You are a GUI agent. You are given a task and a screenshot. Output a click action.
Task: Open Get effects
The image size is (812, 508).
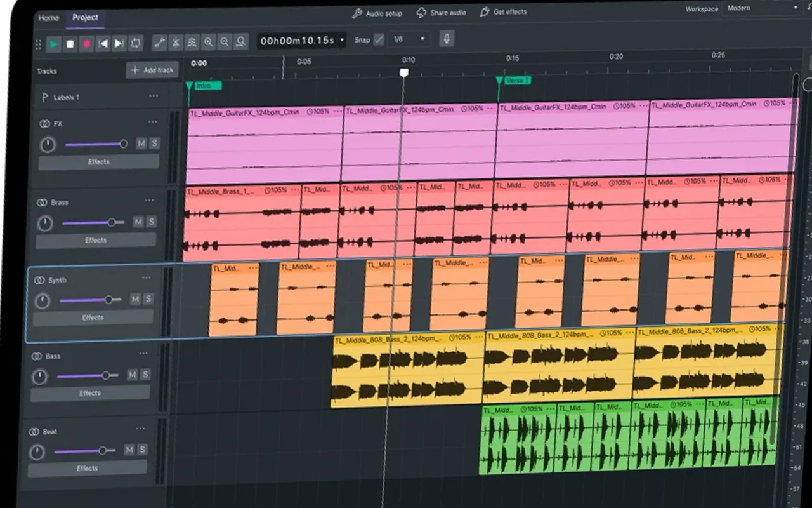(503, 12)
